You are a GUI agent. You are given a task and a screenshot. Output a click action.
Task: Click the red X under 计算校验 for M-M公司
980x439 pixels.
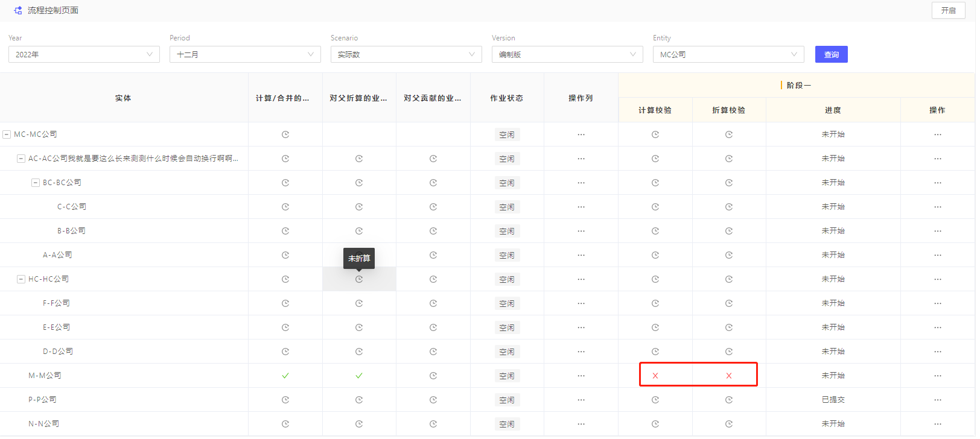click(x=655, y=376)
